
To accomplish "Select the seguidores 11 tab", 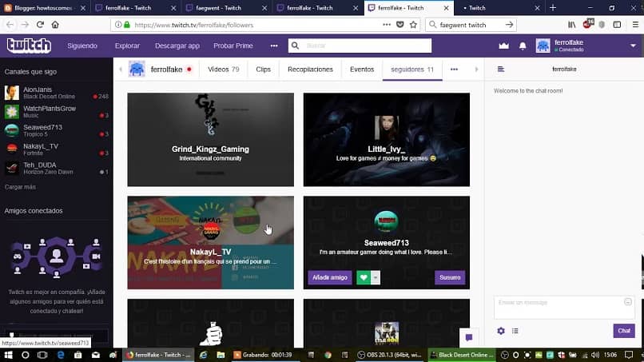I will click(412, 70).
